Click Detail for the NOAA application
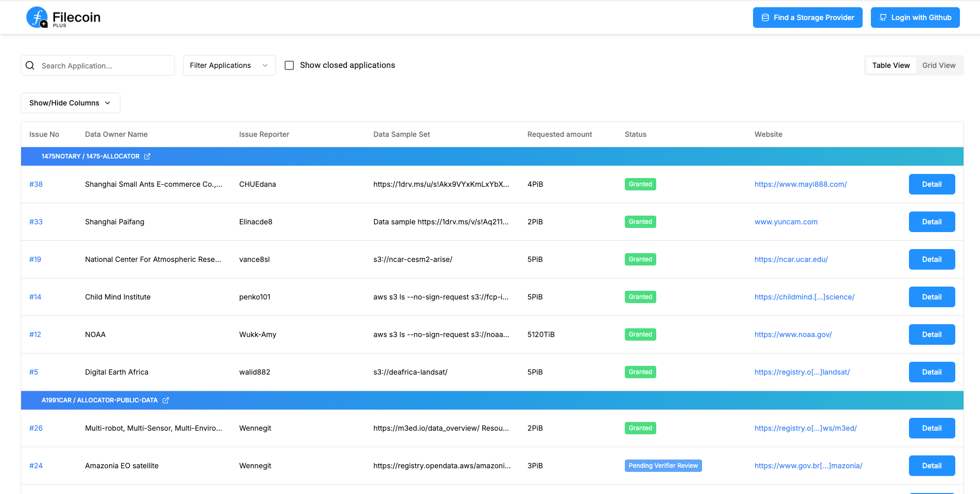Image resolution: width=980 pixels, height=494 pixels. tap(932, 334)
